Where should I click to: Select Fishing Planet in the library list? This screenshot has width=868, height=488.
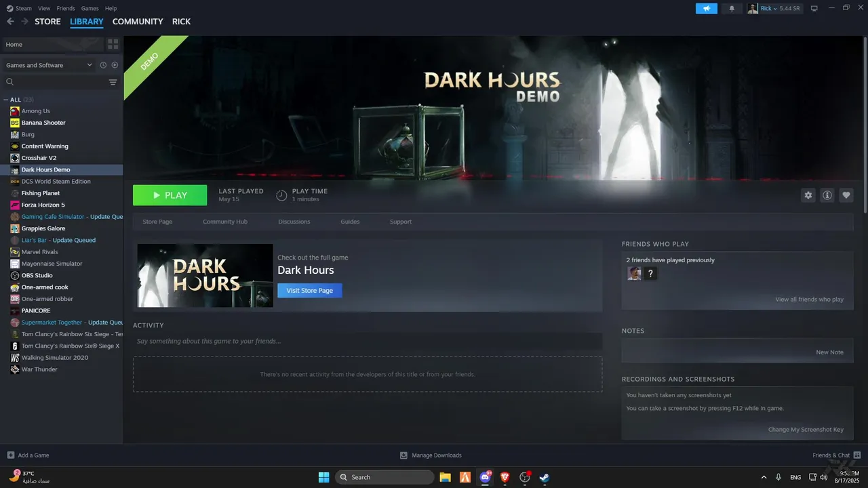click(41, 193)
